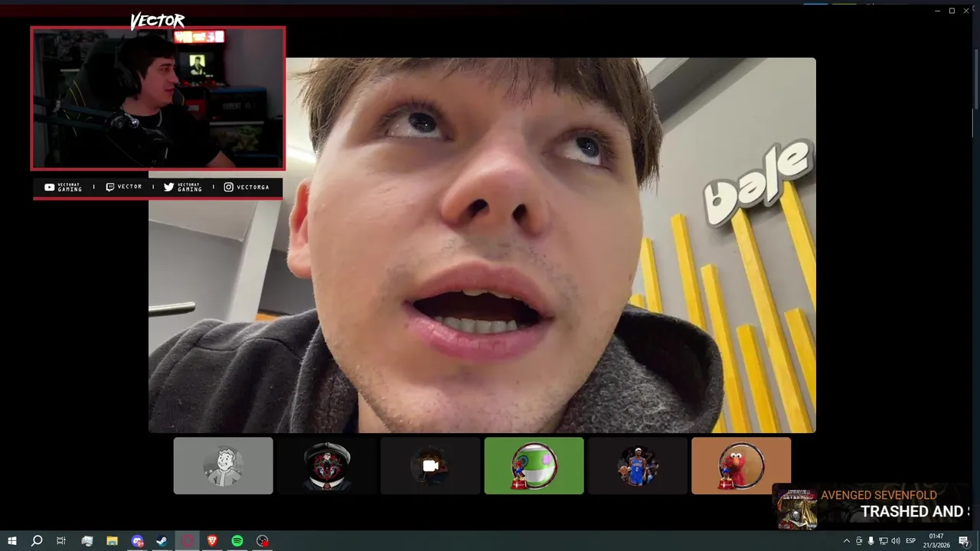Open the highlighted red-circle app in taskbar

pos(188,541)
